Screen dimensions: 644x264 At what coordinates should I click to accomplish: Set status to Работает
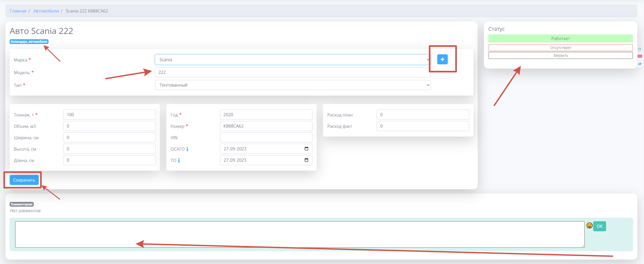pos(560,39)
